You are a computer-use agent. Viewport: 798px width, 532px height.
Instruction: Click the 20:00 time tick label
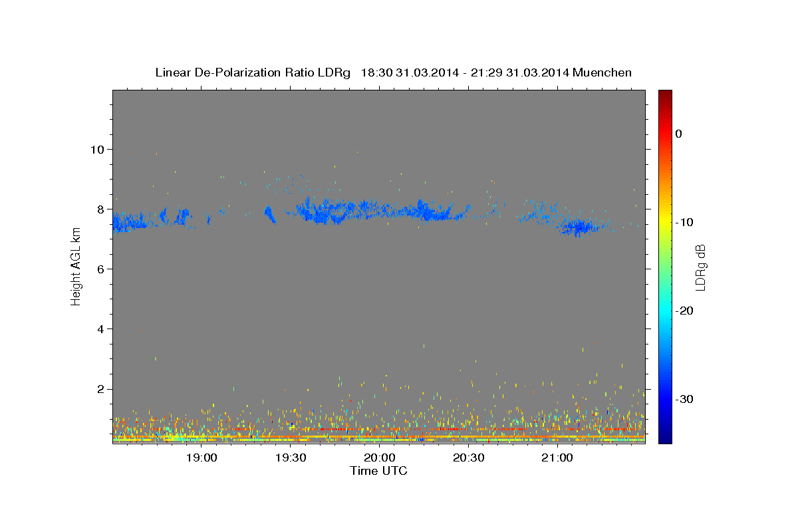[x=379, y=458]
